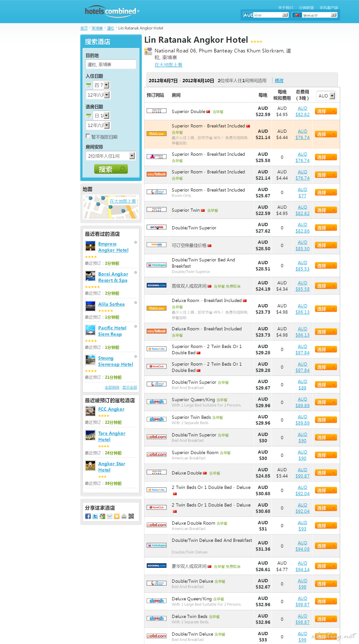Go to 首页 in the breadcrumb

click(84, 28)
